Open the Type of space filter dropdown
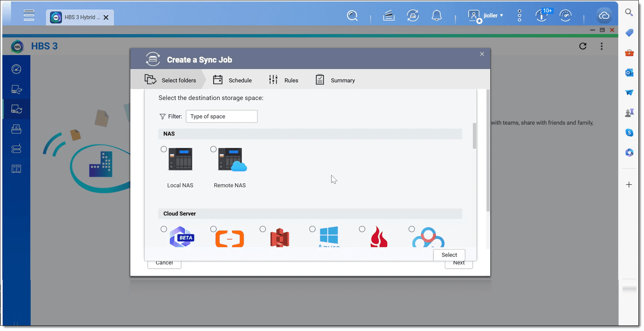644x331 pixels. 221,116
